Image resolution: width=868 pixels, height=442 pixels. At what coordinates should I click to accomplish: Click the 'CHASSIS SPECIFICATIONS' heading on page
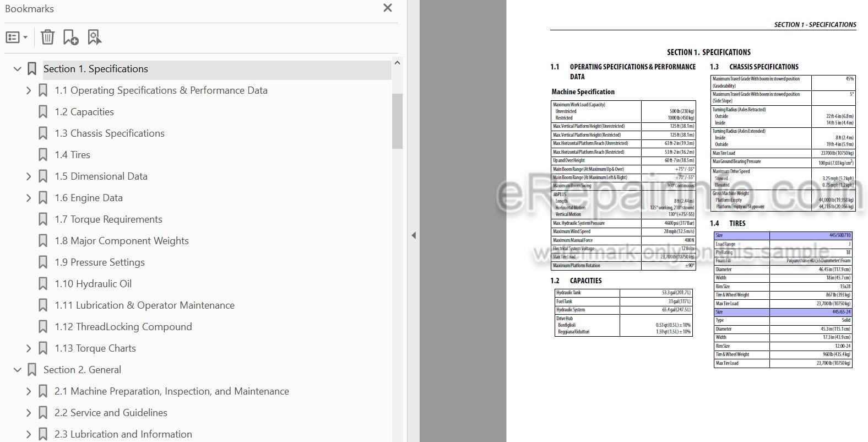pos(764,67)
